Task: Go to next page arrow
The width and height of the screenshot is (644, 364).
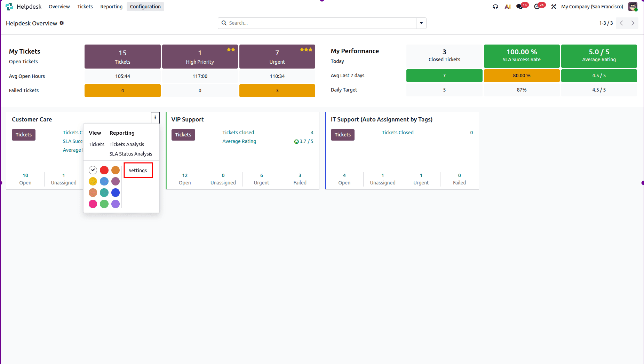Action: [x=633, y=23]
